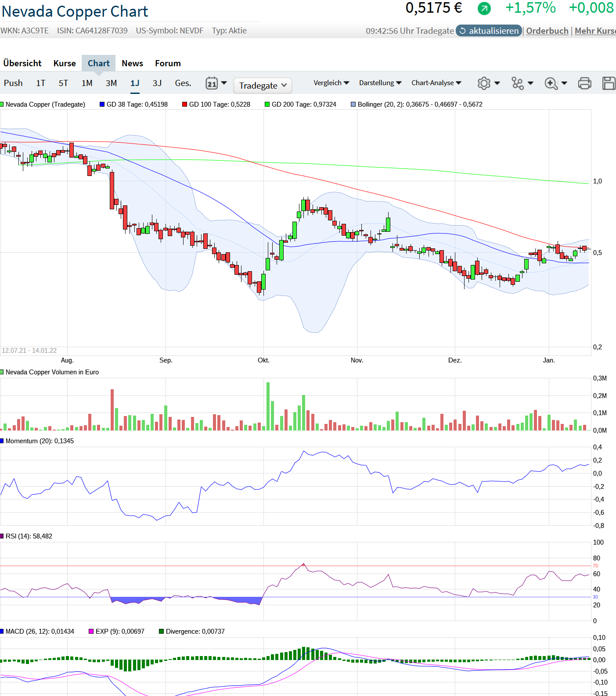
Task: Click the 'Sep.' month label on the axis
Action: [x=166, y=360]
